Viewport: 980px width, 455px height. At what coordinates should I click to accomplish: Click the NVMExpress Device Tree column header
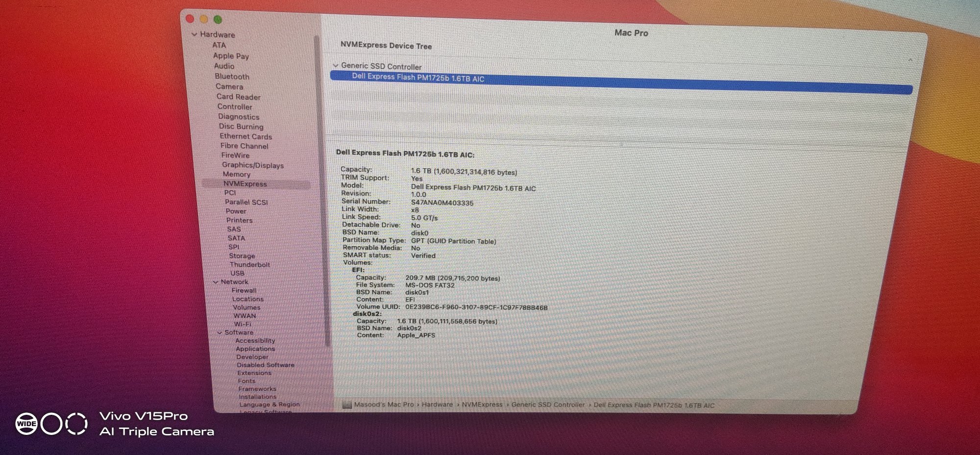coord(386,46)
